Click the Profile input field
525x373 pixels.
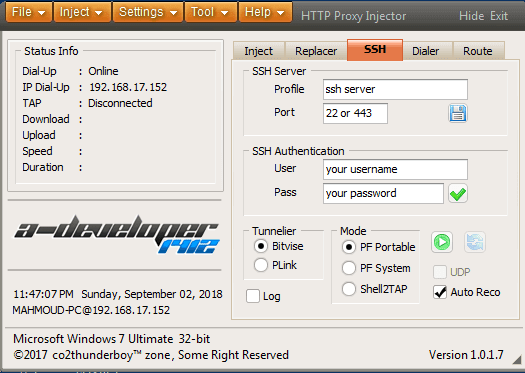coord(395,89)
